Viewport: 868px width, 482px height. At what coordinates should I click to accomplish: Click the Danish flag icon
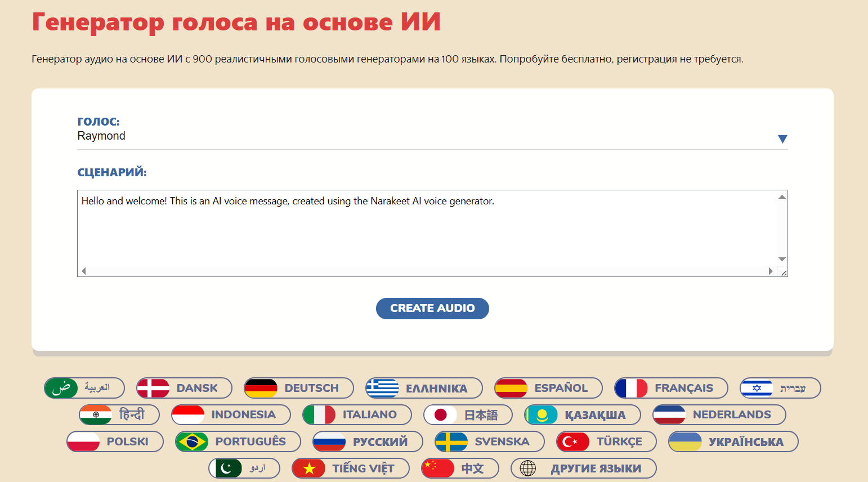coord(153,388)
